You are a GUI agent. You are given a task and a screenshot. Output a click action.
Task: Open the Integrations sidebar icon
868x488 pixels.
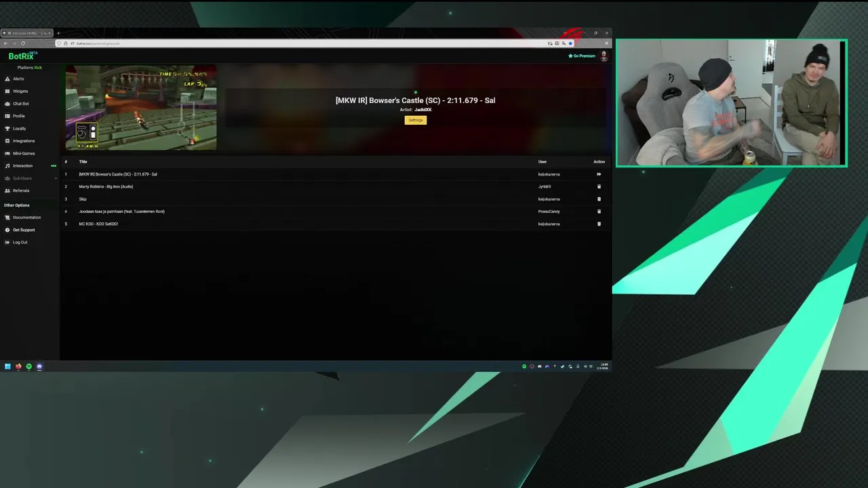pos(7,141)
